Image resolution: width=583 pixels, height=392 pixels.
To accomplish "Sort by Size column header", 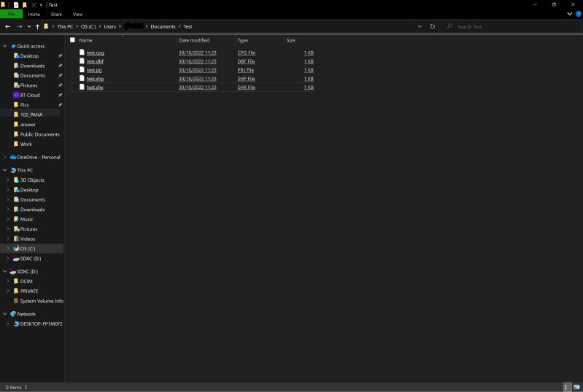I will coord(290,40).
